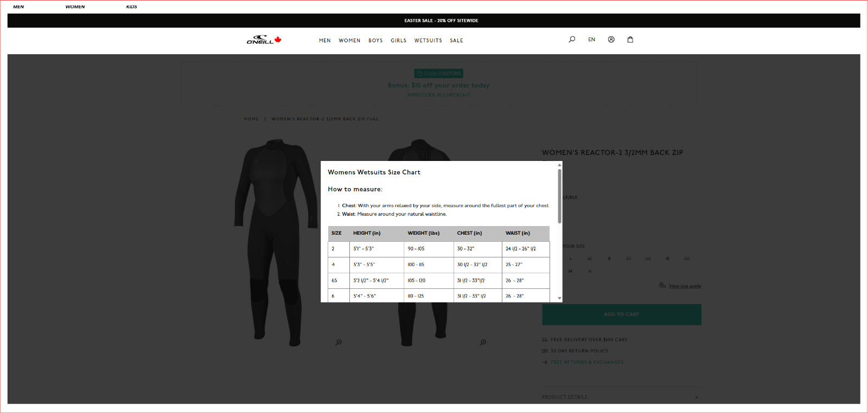Click the Free Delivery Over $100 text
Viewport: 868px width, 413px height.
pos(589,340)
